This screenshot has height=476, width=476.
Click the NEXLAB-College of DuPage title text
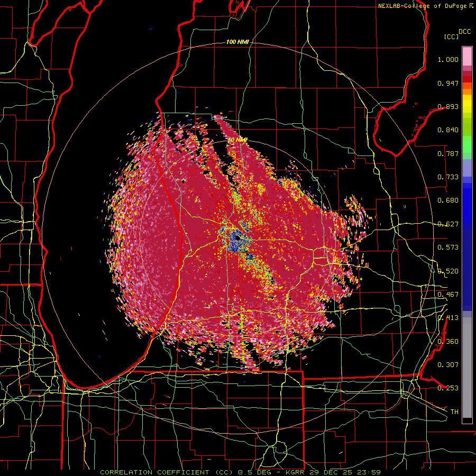coord(423,6)
